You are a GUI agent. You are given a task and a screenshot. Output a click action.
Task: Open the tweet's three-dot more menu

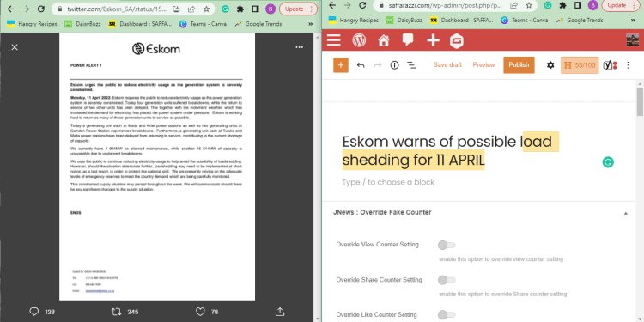(x=299, y=47)
